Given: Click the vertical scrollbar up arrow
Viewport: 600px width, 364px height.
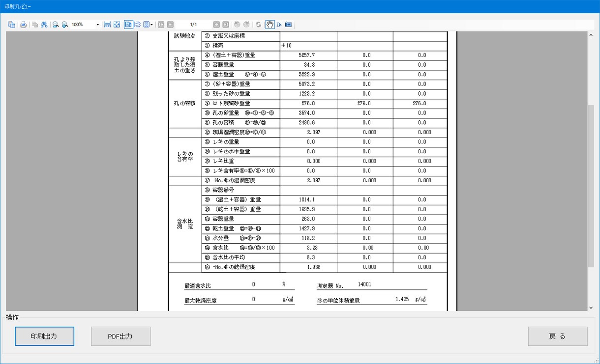Looking at the screenshot, I should point(591,35).
